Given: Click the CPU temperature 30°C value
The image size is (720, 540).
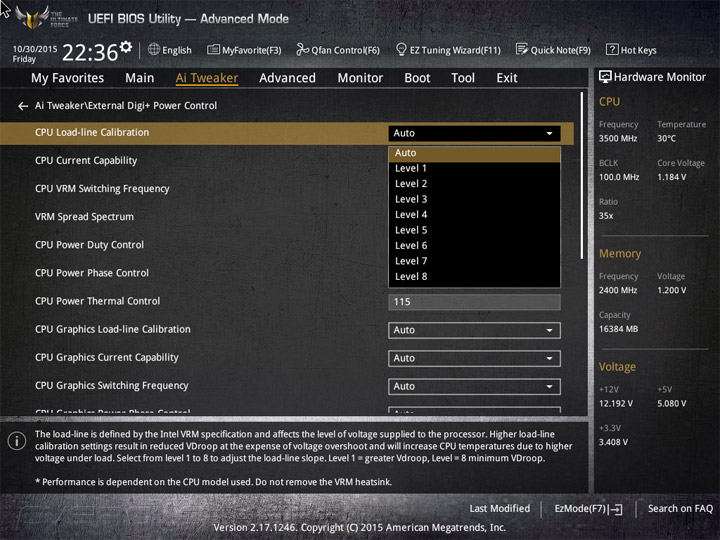Looking at the screenshot, I should pos(666,138).
